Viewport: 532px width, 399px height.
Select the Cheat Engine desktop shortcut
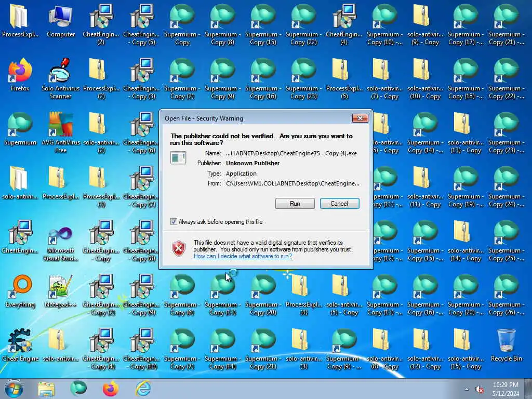(20, 345)
